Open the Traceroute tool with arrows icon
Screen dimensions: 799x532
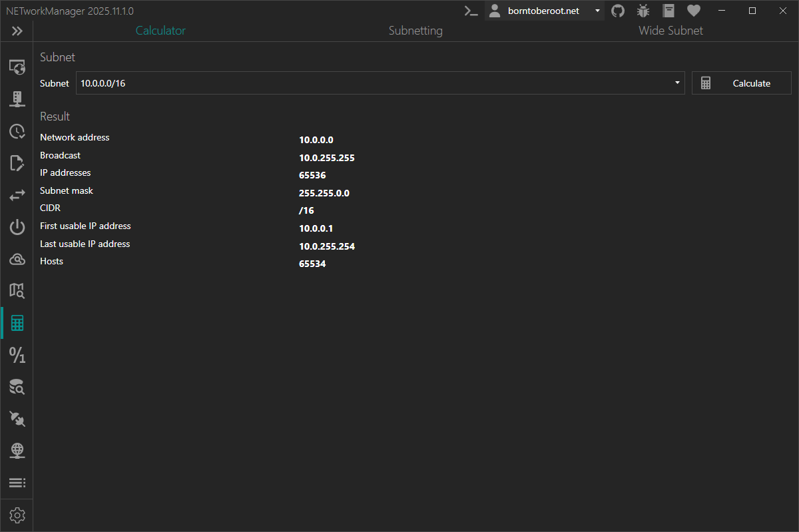click(x=17, y=195)
